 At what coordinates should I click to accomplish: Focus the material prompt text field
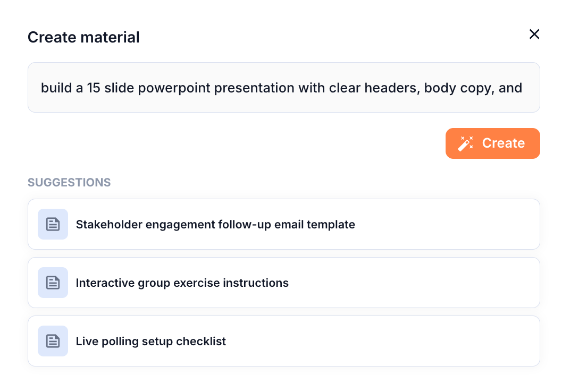pyautogui.click(x=284, y=88)
